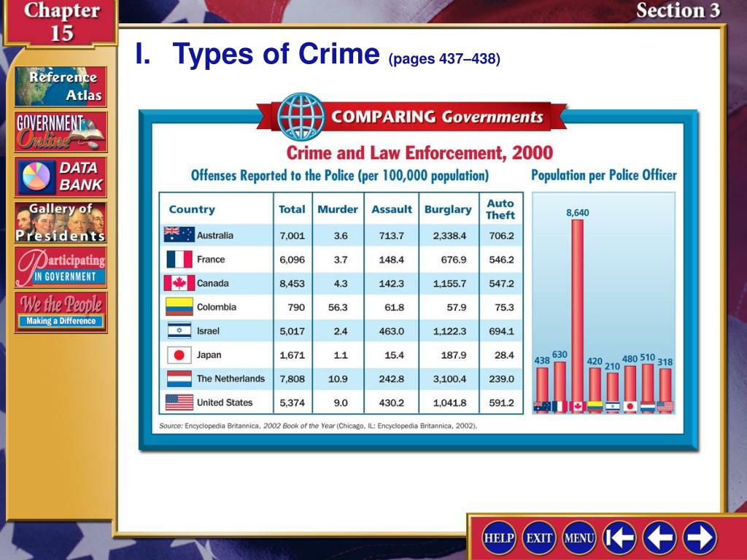Click the Colombia flag in the table
This screenshot has width=747, height=560.
coord(179,307)
